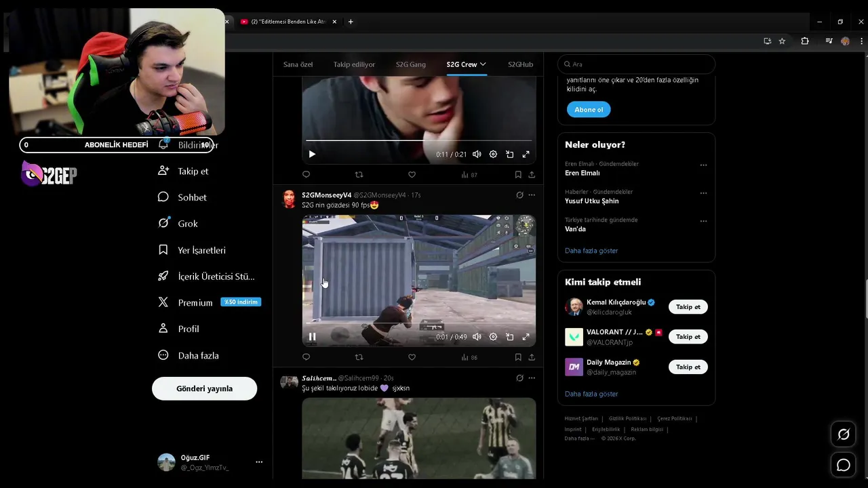Screen dimensions: 868x488
Task: Open S2GMonseeyV4 profile avatar
Action: (290, 199)
